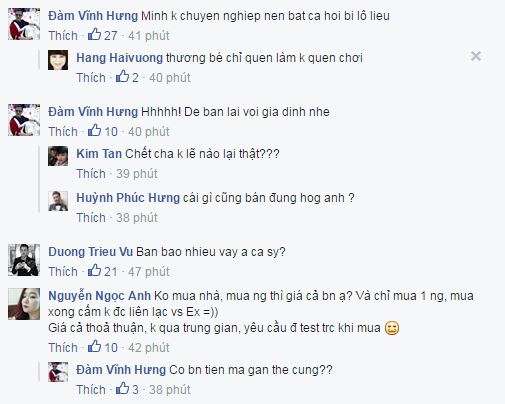
Task: Open Nguyễn Ngọc Anh profile link
Action: click(100, 296)
